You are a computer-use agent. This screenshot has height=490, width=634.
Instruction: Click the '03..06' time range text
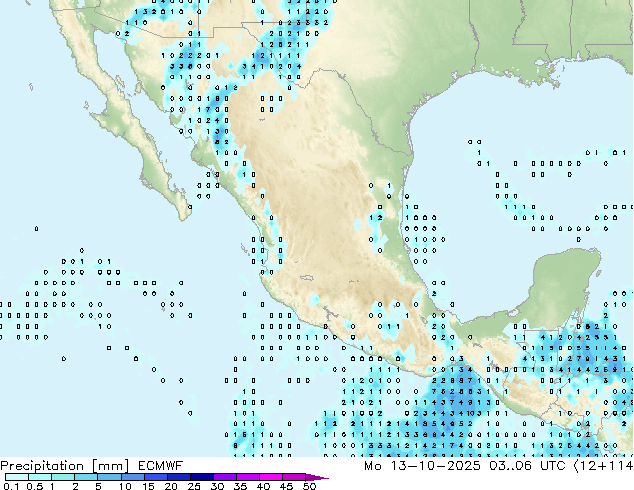click(x=510, y=466)
